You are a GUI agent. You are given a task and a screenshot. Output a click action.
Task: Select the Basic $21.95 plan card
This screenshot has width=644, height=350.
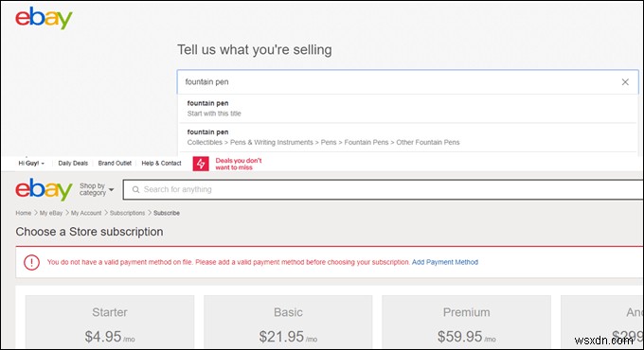click(x=288, y=323)
